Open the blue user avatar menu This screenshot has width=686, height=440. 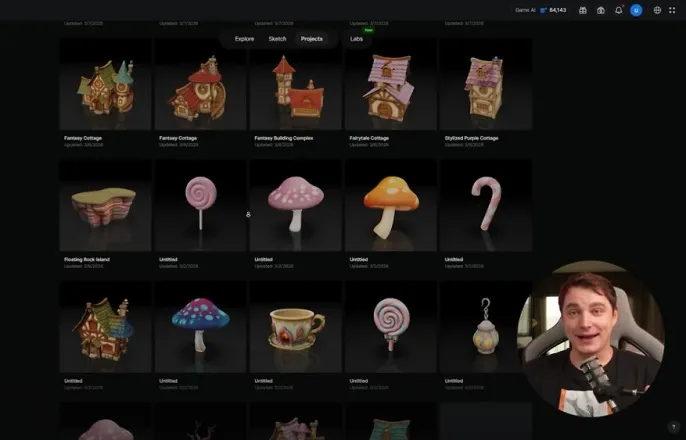[636, 10]
